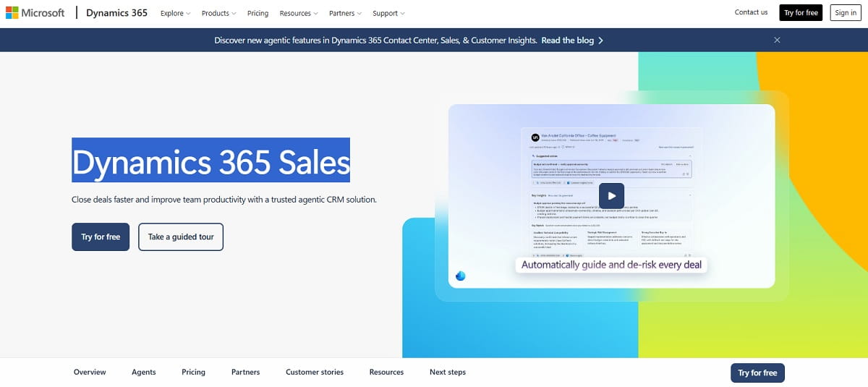Screen dimensions: 868x387
Task: Click Take a guided tour button
Action: click(181, 237)
